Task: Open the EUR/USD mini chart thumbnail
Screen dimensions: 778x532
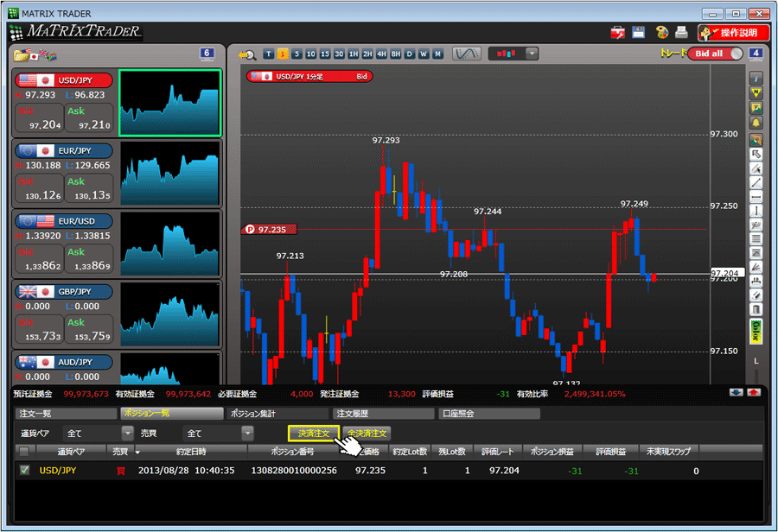Action: pyautogui.click(x=169, y=244)
